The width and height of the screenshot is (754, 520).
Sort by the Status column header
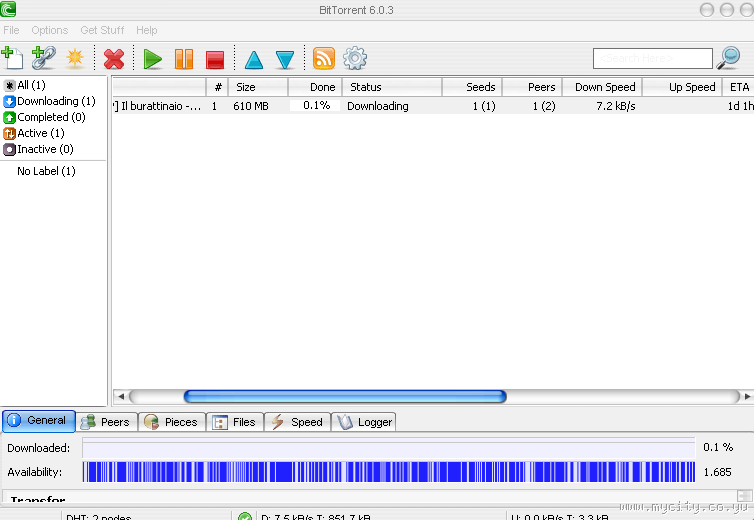click(x=392, y=87)
